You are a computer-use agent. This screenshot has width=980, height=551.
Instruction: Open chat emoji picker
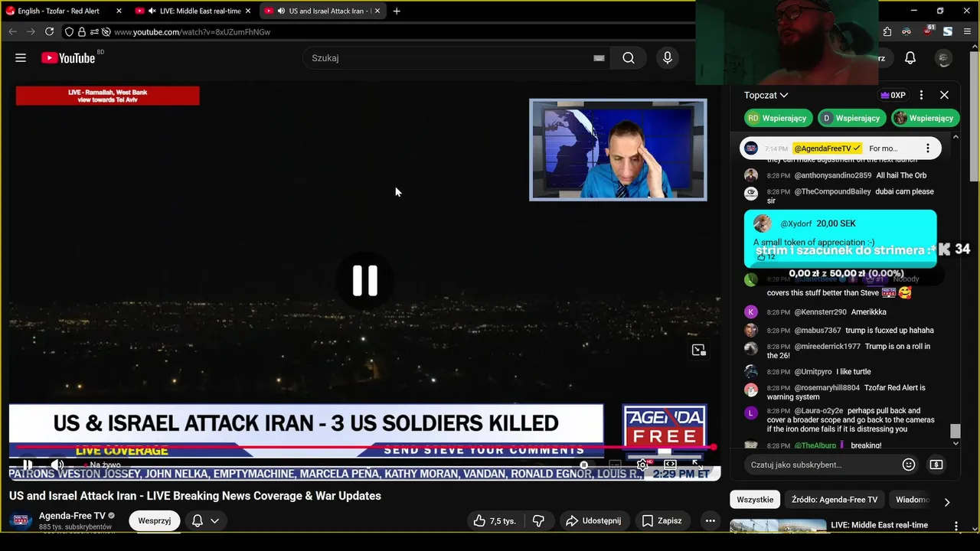point(909,465)
